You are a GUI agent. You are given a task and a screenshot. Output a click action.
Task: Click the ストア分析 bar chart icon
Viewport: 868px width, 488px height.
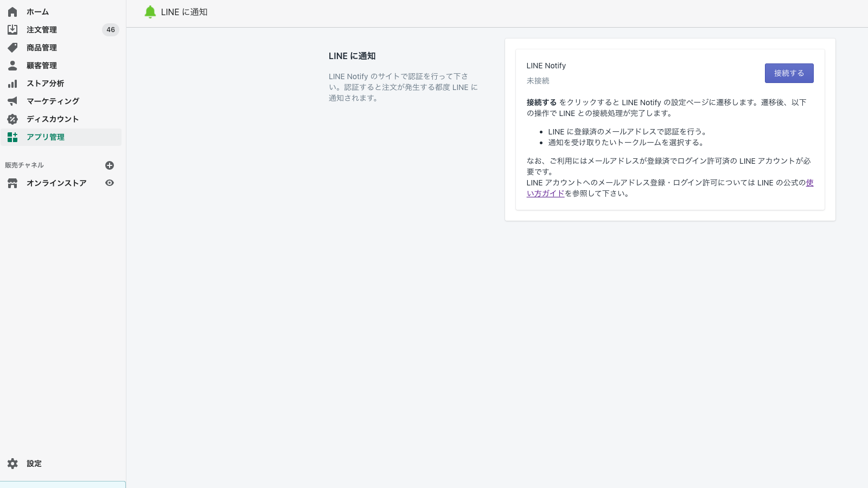tap(12, 84)
